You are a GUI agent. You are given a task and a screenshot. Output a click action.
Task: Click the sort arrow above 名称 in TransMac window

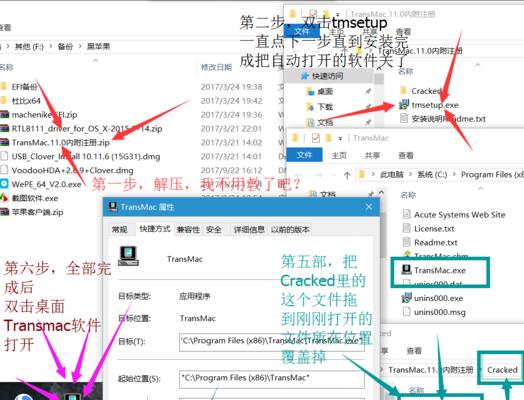pos(480,188)
